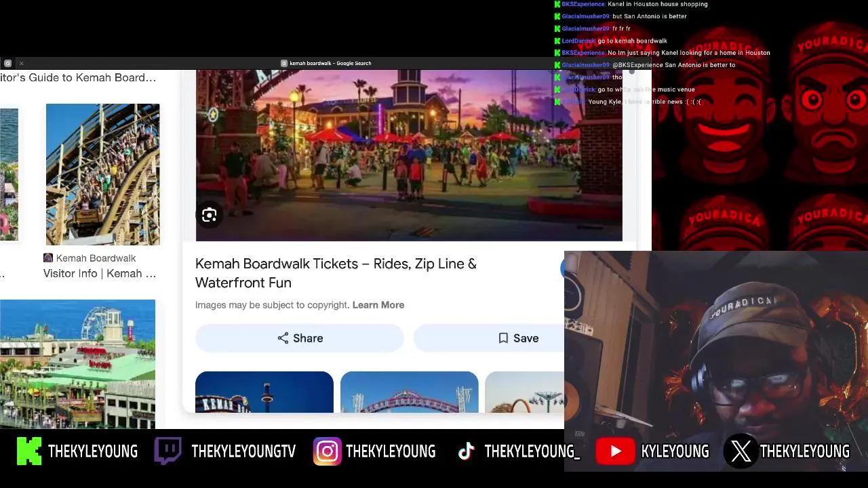Select the boardwalk arch related image
The width and height of the screenshot is (868, 488).
(410, 392)
